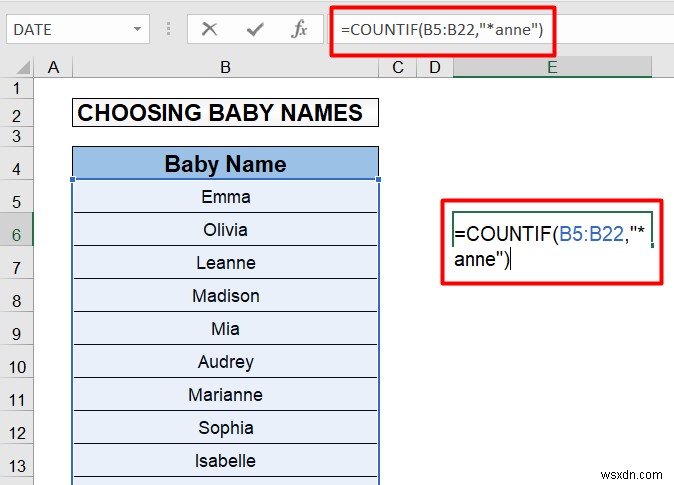The height and width of the screenshot is (485, 674).
Task: Select the cell containing Madison
Action: (225, 296)
